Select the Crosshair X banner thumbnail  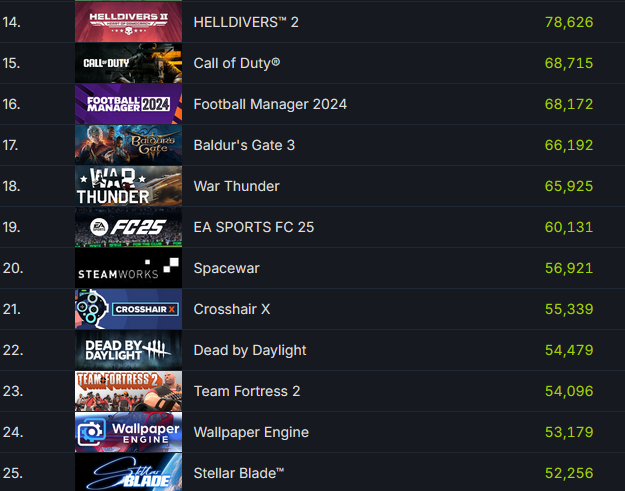pos(128,309)
